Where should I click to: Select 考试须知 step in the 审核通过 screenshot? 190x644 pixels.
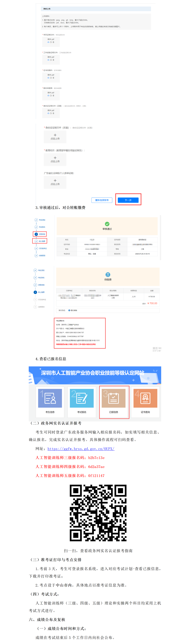pos(40,220)
